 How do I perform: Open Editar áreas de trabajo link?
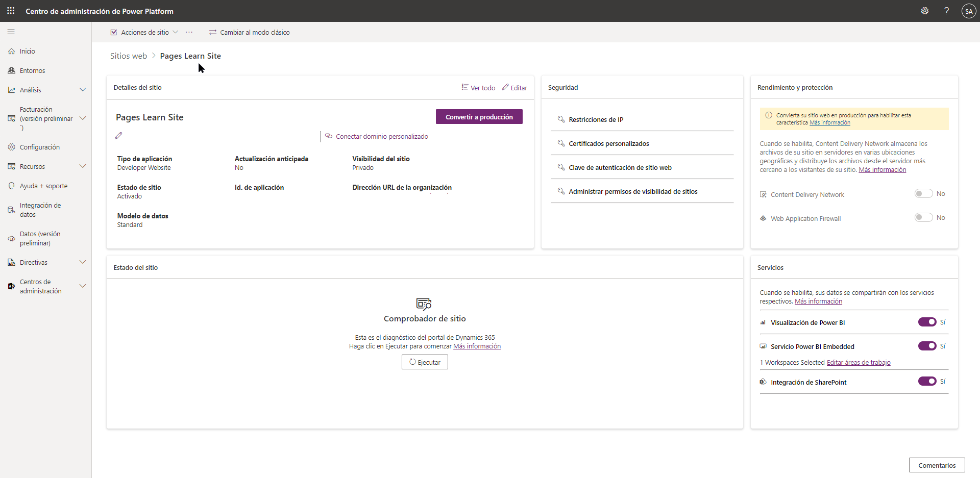[859, 363]
